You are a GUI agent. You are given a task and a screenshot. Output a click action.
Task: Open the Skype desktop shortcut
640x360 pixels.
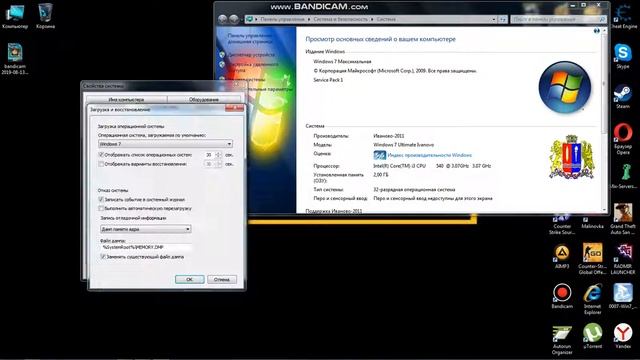pyautogui.click(x=623, y=56)
